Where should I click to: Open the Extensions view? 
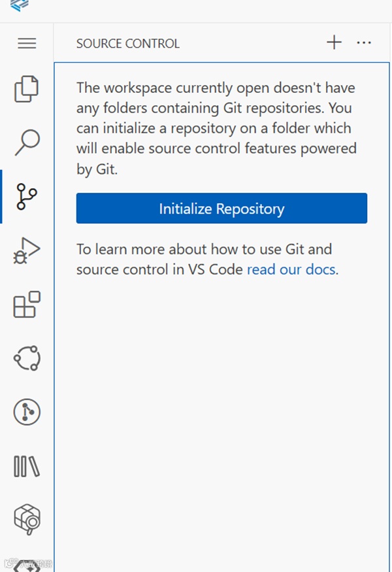(x=27, y=305)
